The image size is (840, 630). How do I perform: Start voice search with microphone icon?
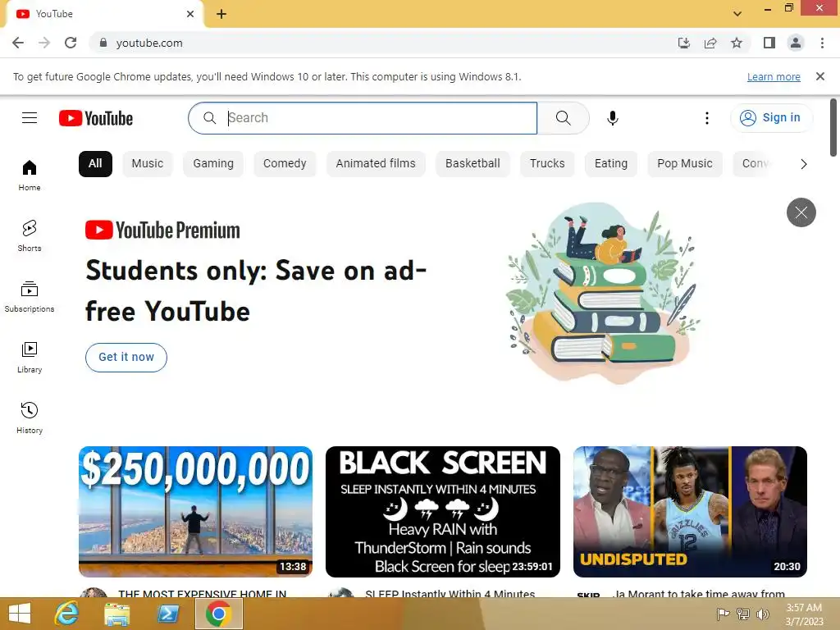coord(612,118)
